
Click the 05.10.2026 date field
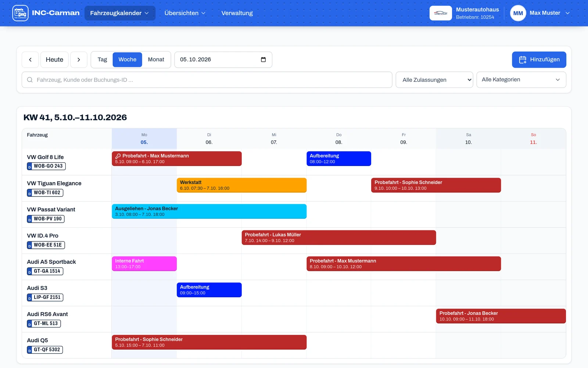pos(223,60)
